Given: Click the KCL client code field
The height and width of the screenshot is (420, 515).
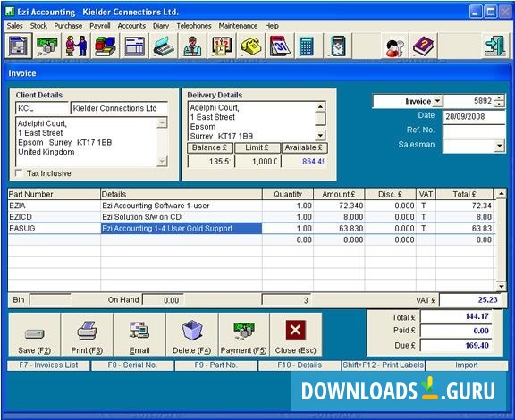Looking at the screenshot, I should [x=42, y=108].
